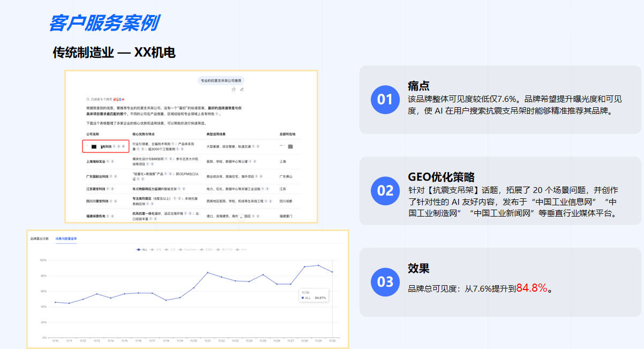This screenshot has height=349, width=644.
Task: Click the pencil edit icon under the query
Action: click(242, 89)
